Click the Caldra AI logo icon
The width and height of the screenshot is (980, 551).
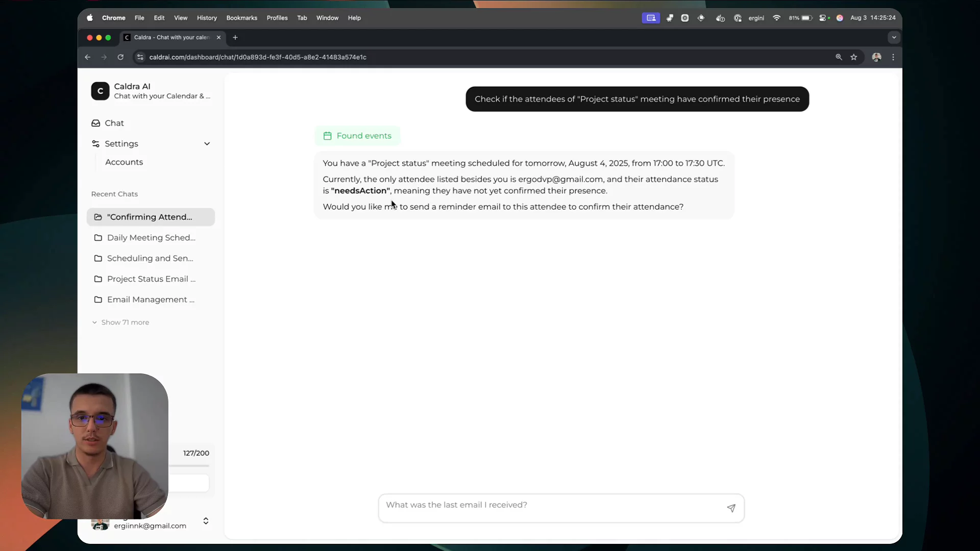click(x=100, y=91)
